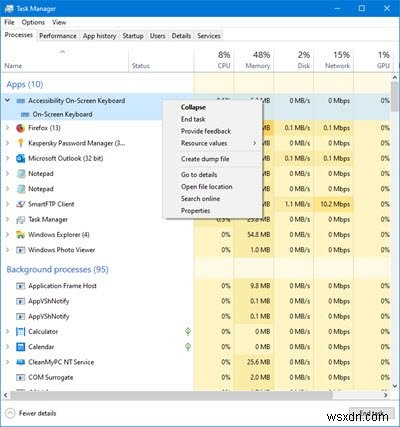Open Properties from the context menu

pos(213,211)
